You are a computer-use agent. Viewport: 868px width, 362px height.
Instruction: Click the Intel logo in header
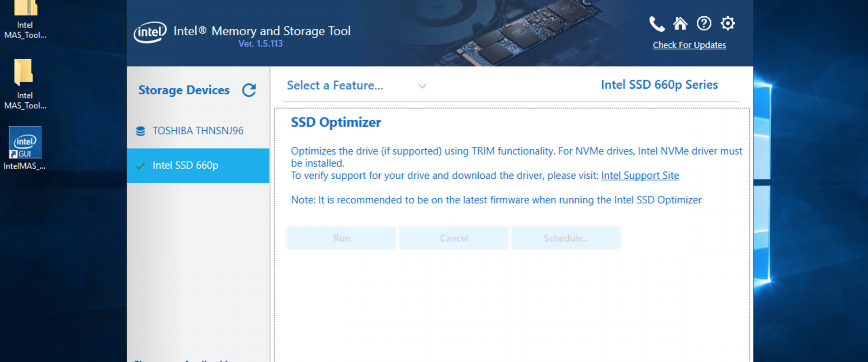pyautogui.click(x=150, y=32)
